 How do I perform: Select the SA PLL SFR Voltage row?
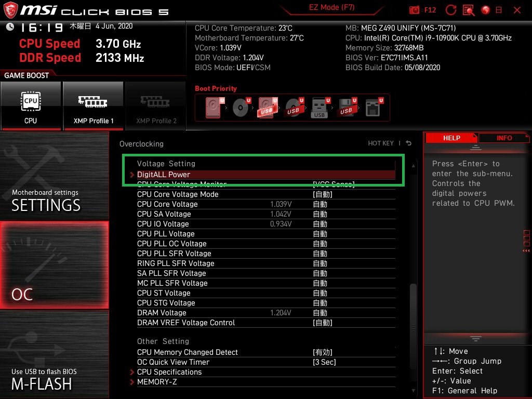point(266,273)
